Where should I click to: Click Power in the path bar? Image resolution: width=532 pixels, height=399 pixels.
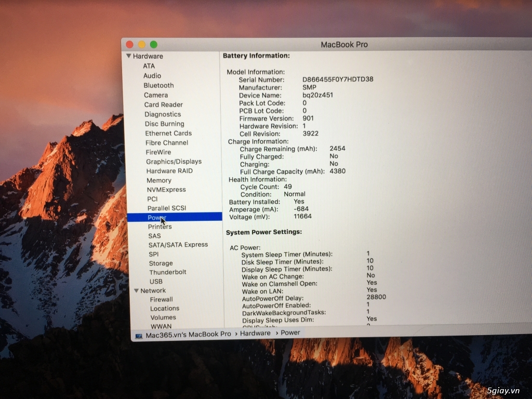coord(290,333)
